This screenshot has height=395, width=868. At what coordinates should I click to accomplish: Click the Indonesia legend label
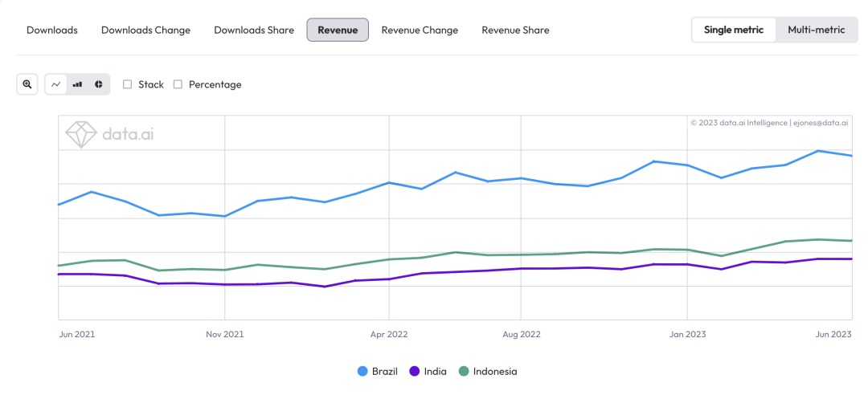click(495, 371)
